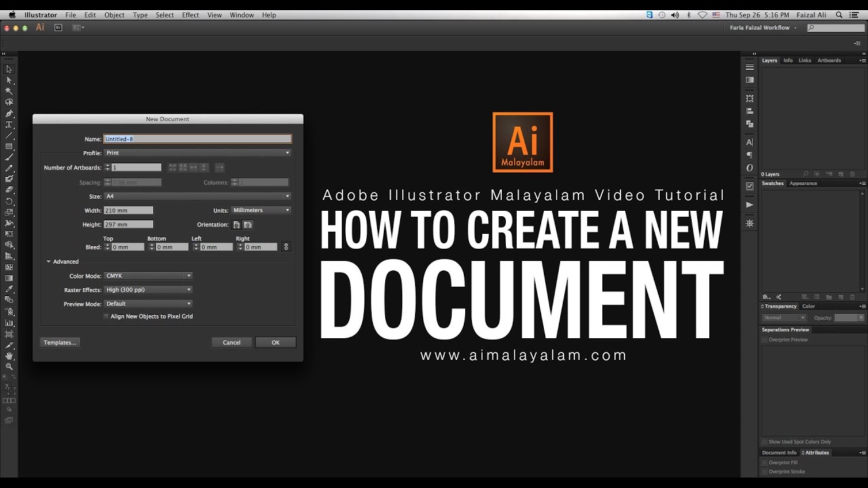Open the Profile dropdown set to Print
The height and width of the screenshot is (488, 868).
click(x=197, y=153)
